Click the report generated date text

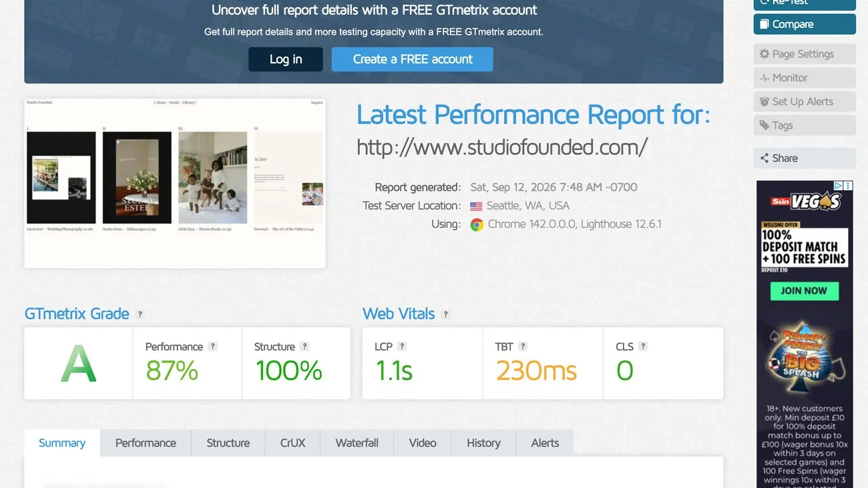pos(554,187)
